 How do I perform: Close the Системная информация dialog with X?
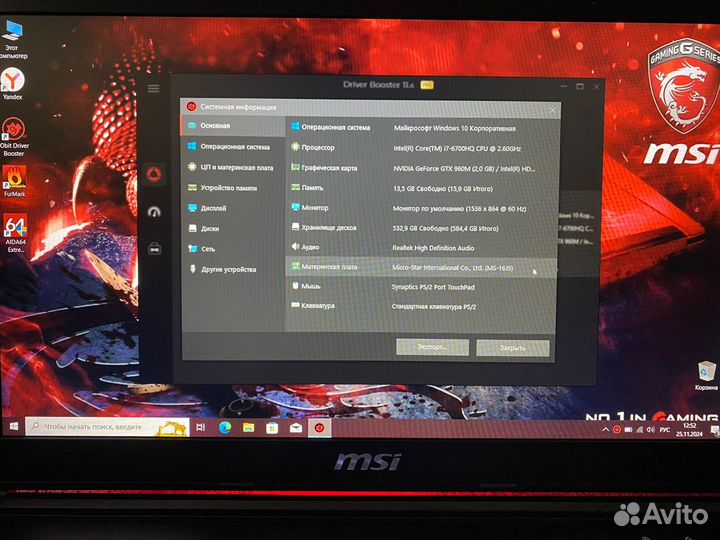click(x=552, y=110)
